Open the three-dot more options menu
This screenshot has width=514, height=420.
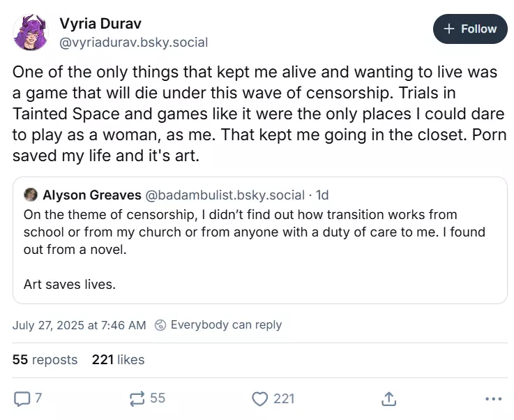tap(492, 398)
